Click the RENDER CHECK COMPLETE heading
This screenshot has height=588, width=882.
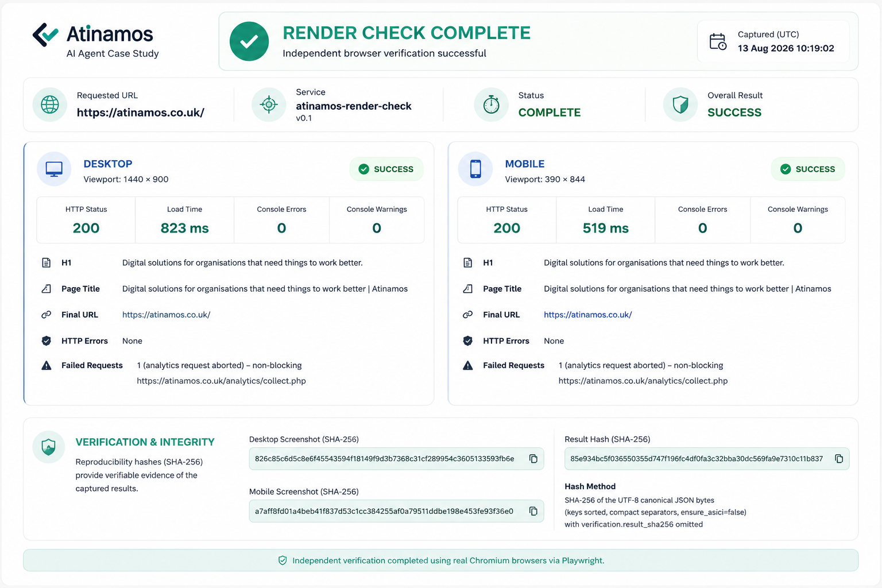[407, 33]
